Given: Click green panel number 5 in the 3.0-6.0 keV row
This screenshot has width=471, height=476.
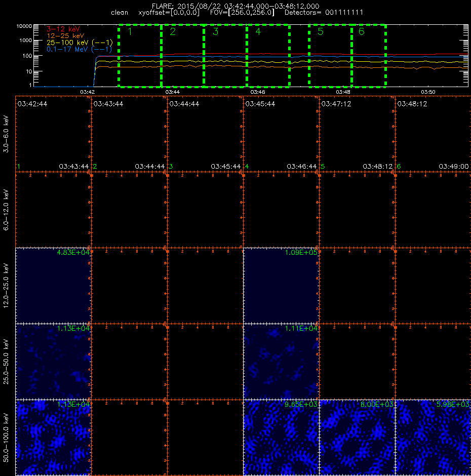Looking at the screenshot, I should (323, 167).
